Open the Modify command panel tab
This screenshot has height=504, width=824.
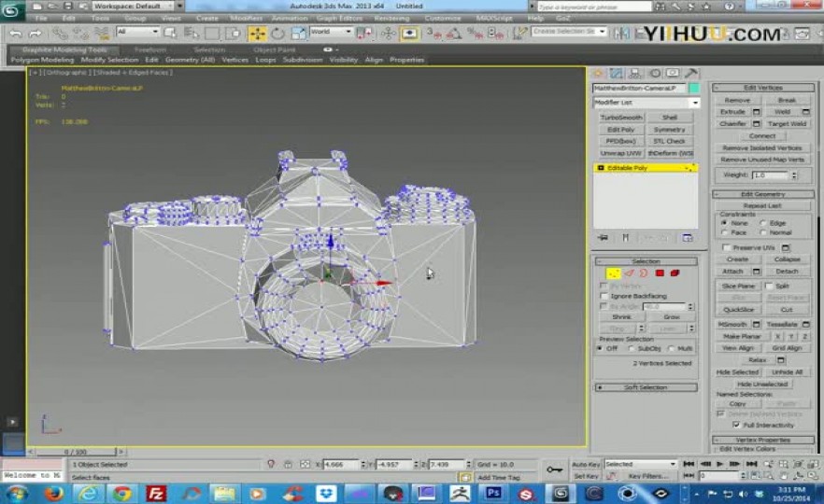point(617,73)
